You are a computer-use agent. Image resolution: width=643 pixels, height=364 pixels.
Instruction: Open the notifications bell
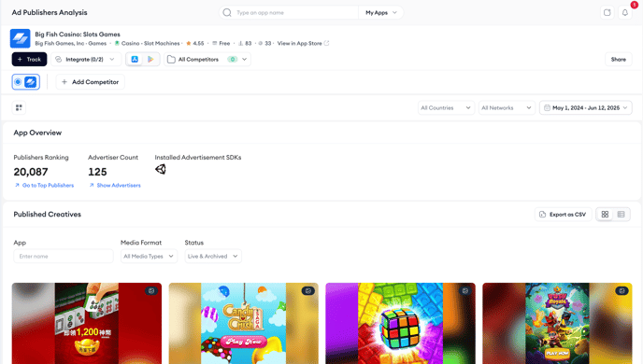625,13
